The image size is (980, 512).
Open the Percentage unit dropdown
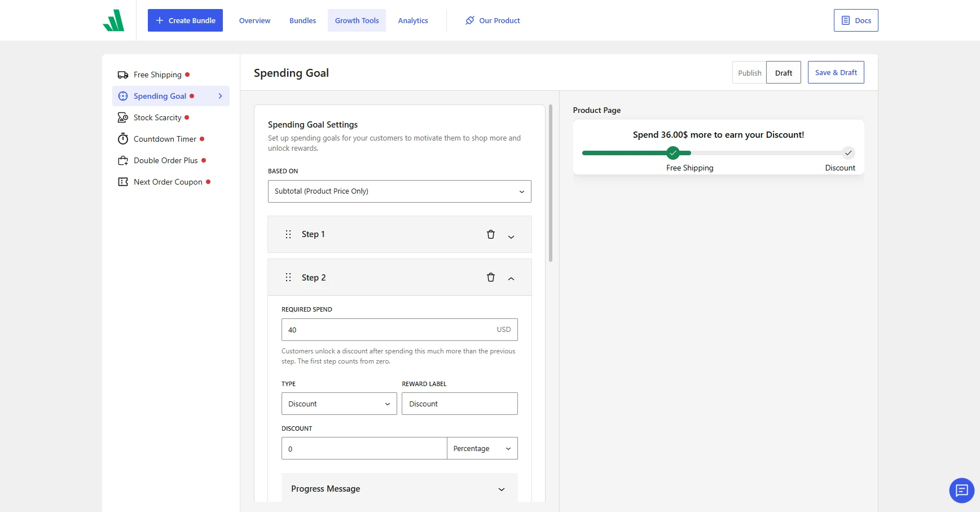tap(482, 448)
